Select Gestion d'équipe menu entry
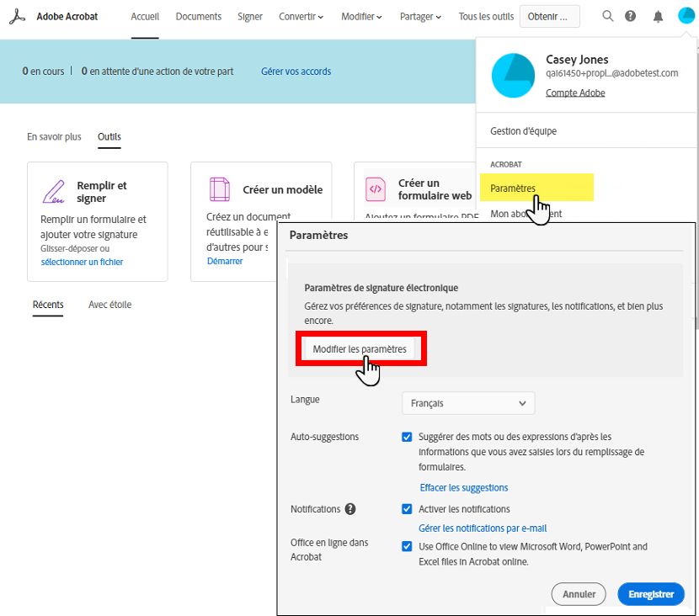 (523, 131)
